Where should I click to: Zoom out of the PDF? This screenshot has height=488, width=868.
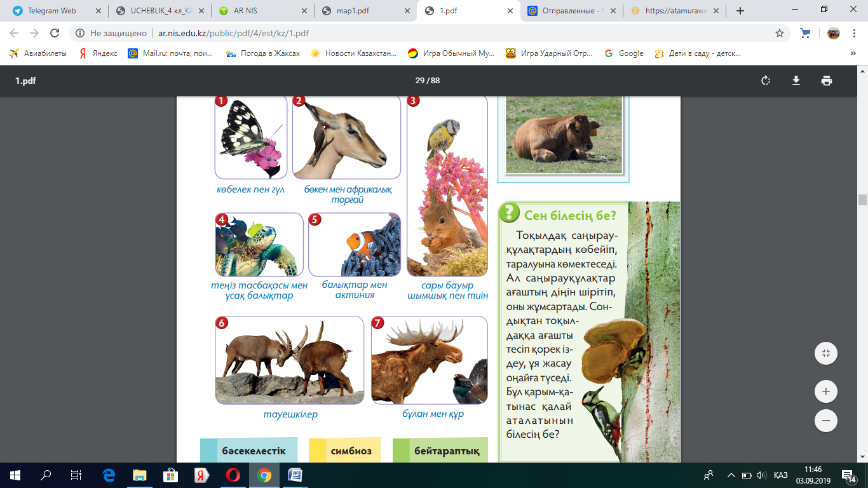pos(826,420)
